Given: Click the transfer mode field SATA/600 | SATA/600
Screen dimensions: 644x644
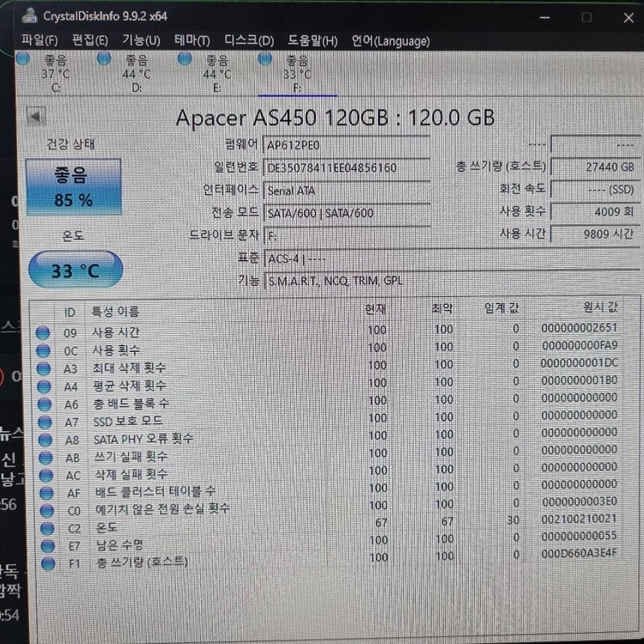Looking at the screenshot, I should click(x=346, y=213).
